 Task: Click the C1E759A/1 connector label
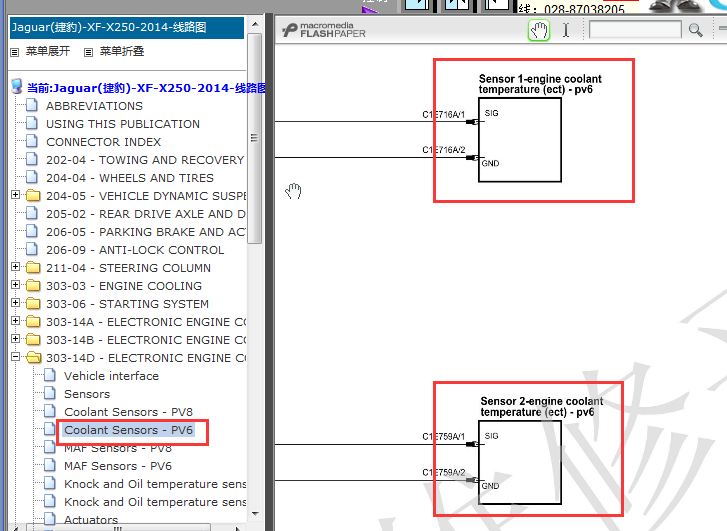(x=443, y=437)
